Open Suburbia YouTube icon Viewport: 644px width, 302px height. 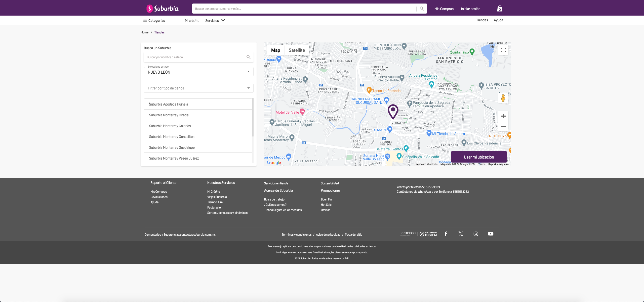pyautogui.click(x=491, y=234)
